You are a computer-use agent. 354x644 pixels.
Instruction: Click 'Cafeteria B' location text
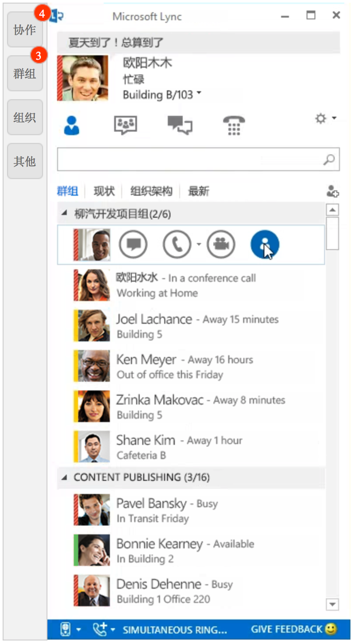pos(141,456)
